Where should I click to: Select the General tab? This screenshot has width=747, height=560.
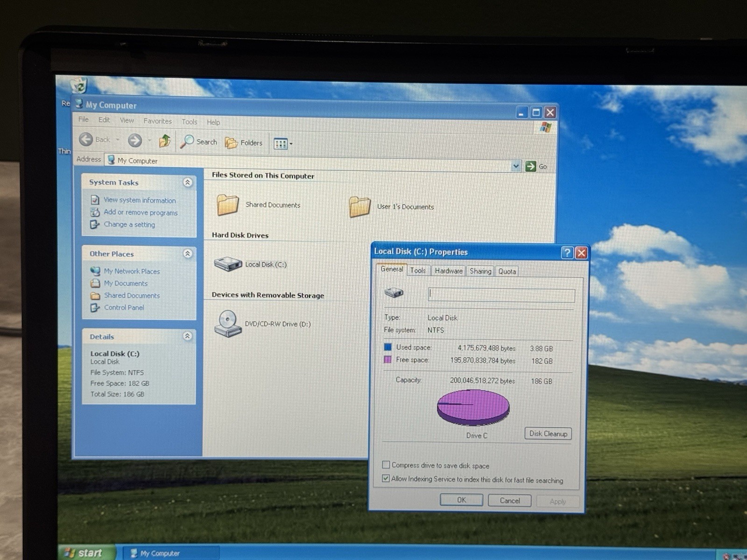click(x=392, y=269)
